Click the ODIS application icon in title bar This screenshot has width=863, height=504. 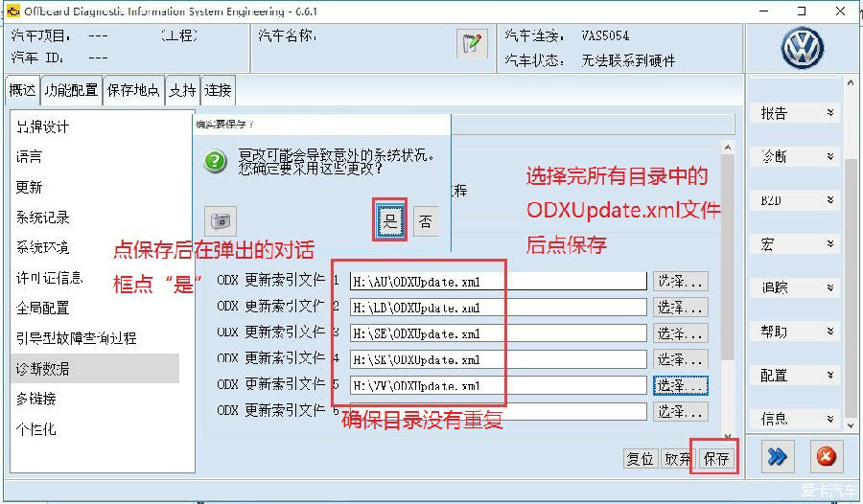coord(12,11)
